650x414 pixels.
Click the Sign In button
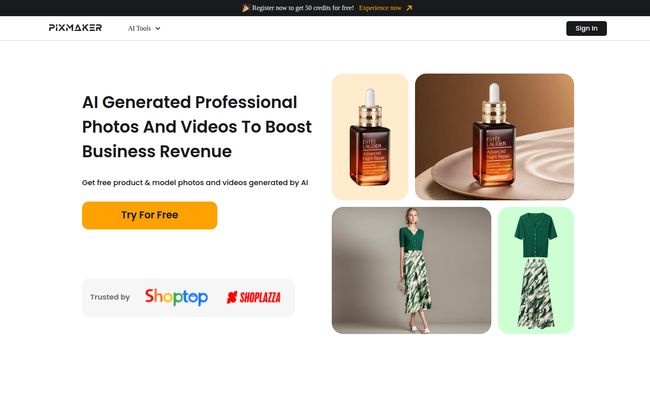[586, 28]
